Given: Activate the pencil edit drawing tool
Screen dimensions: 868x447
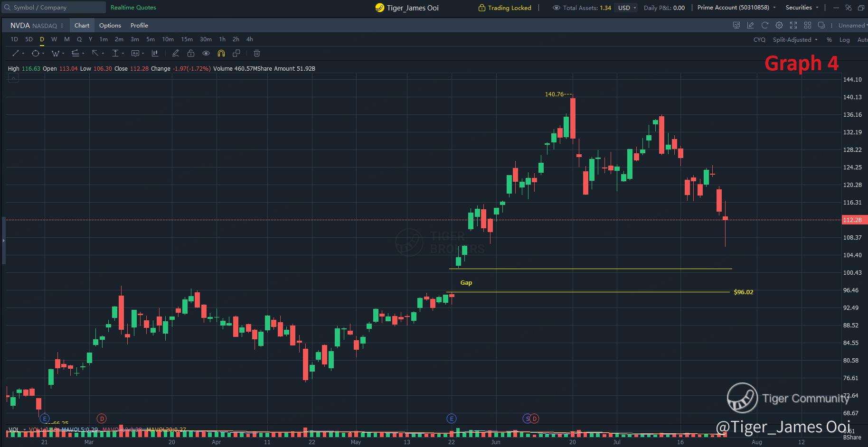Looking at the screenshot, I should tap(175, 53).
